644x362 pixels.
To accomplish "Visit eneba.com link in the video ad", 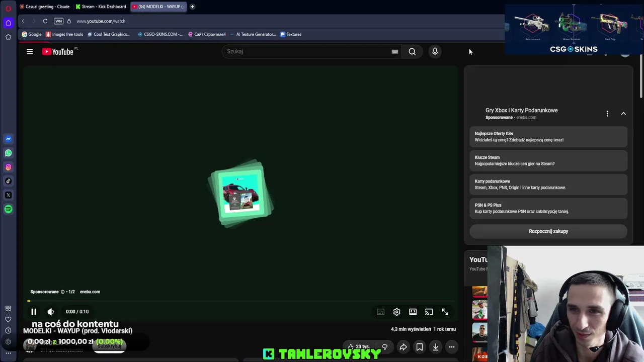I will pos(90,292).
